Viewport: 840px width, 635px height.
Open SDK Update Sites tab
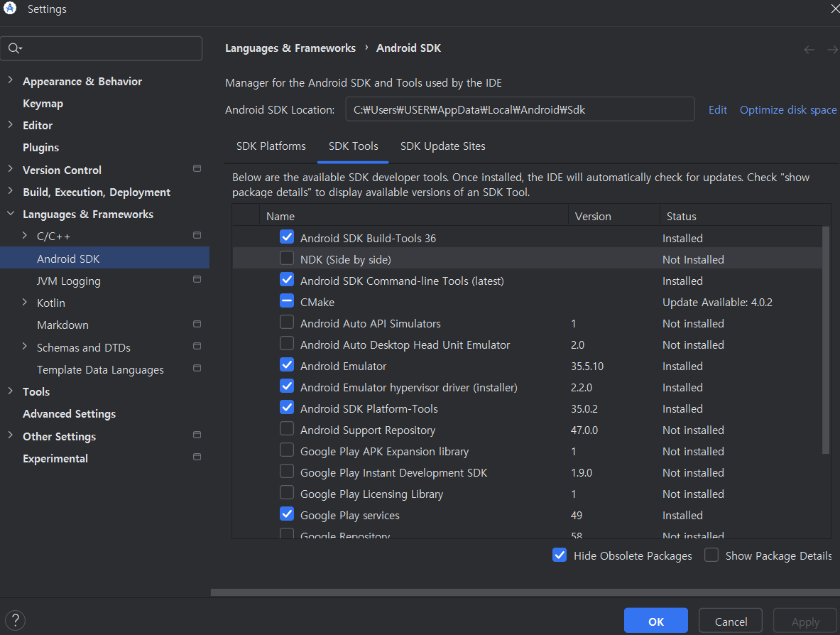tap(442, 146)
